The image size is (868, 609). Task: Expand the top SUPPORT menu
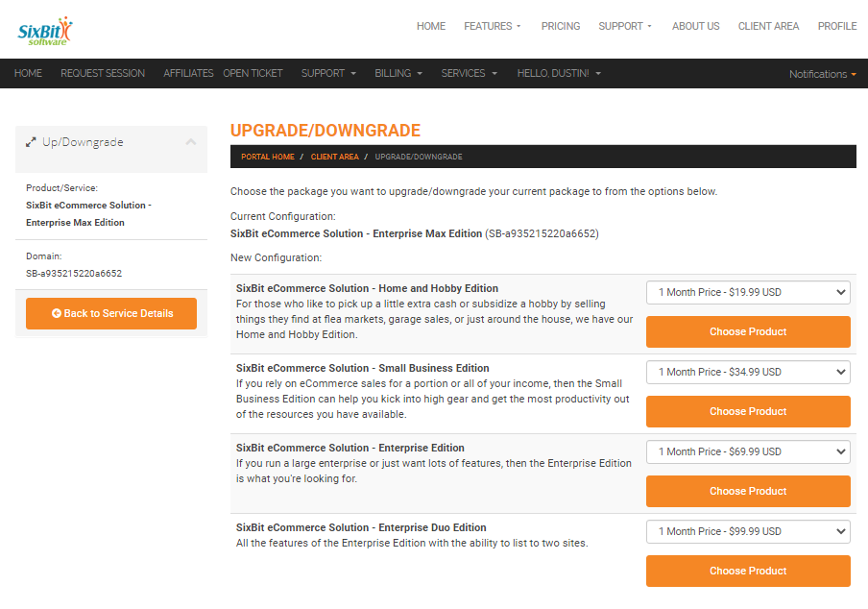625,26
